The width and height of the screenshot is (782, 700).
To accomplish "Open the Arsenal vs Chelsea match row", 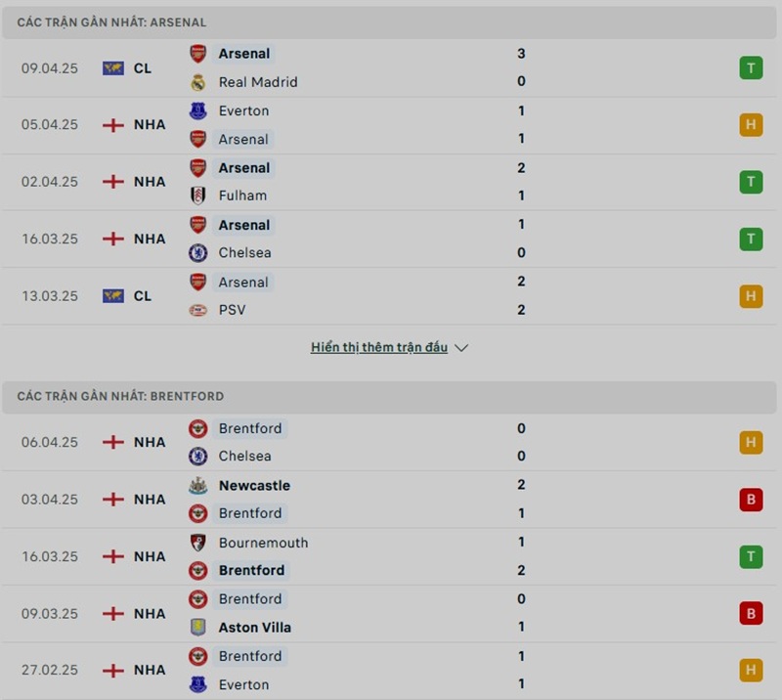I will pos(391,239).
